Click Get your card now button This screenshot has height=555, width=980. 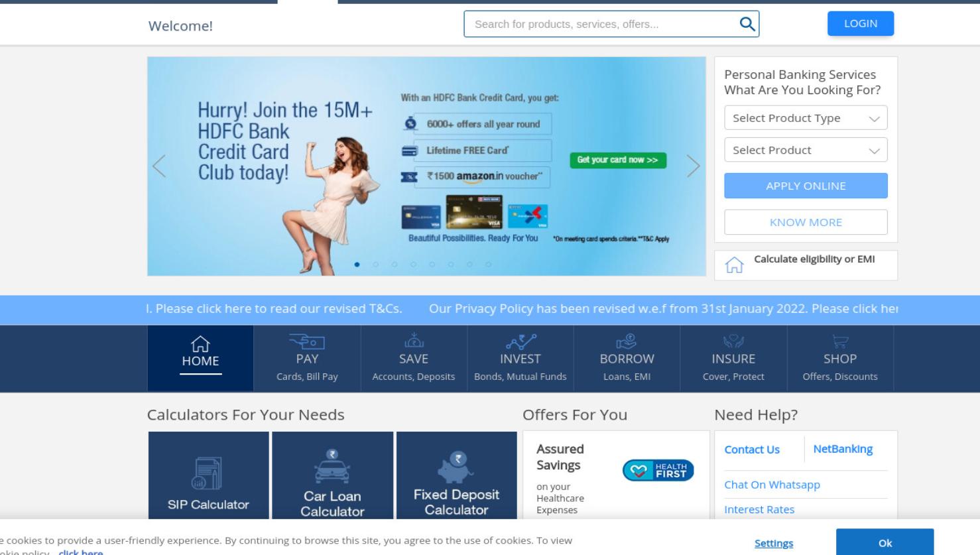pyautogui.click(x=618, y=160)
